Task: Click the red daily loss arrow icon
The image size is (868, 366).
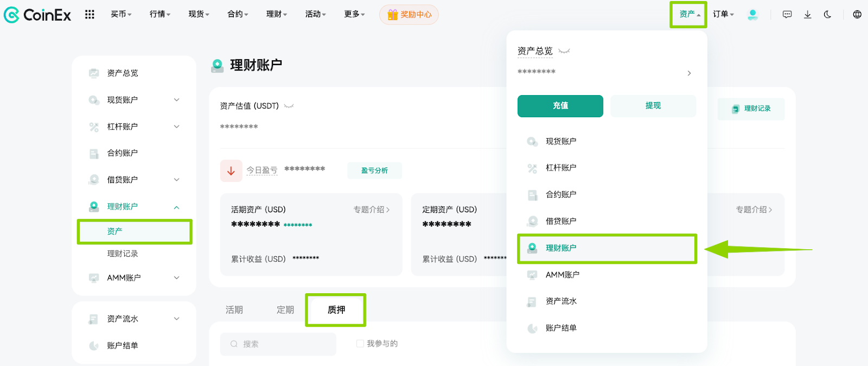Action: coord(231,171)
